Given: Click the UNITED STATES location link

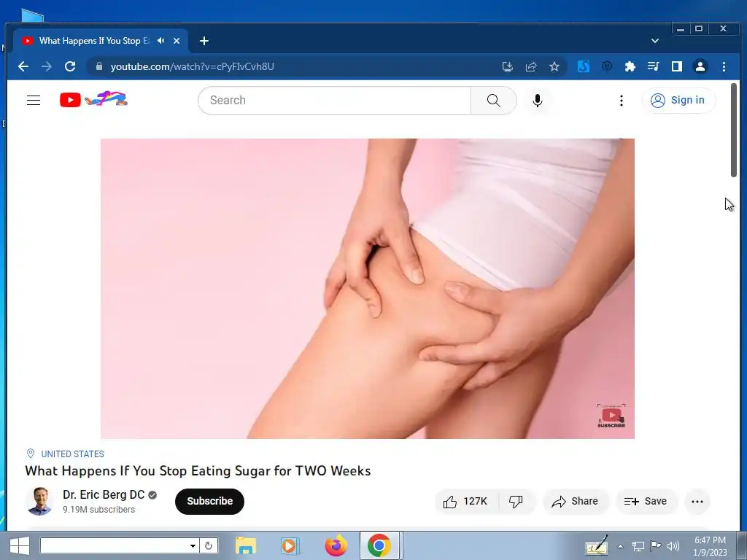Looking at the screenshot, I should (72, 454).
